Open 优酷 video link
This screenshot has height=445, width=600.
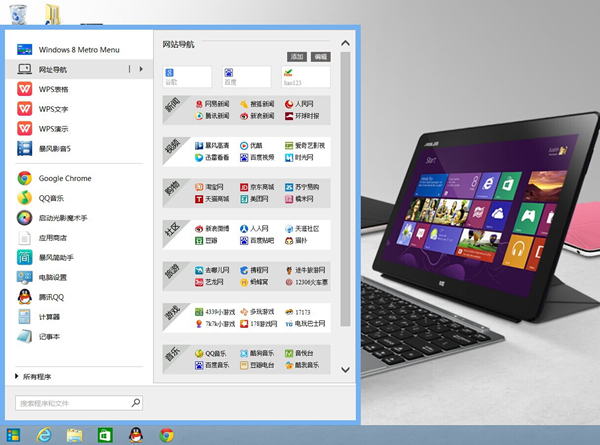tap(251, 145)
